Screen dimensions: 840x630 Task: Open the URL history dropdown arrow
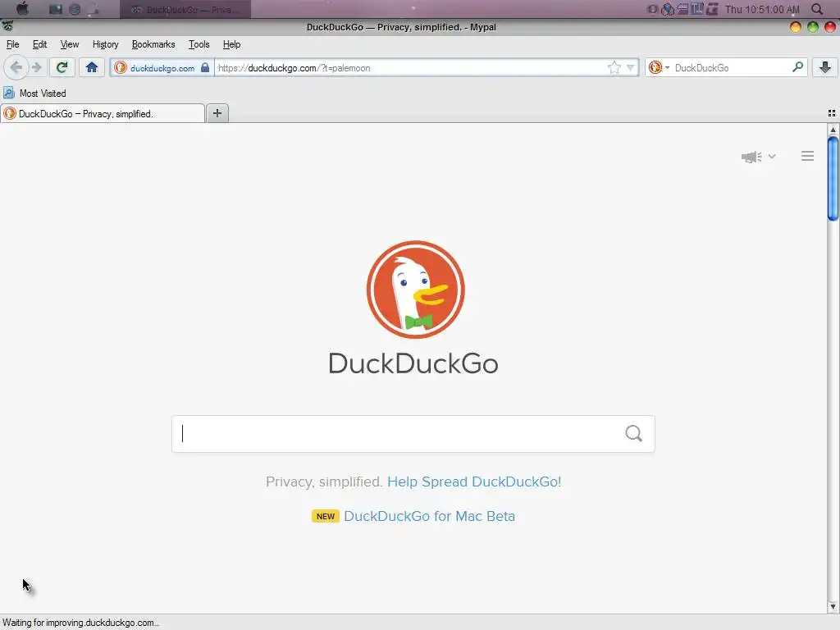click(x=631, y=68)
